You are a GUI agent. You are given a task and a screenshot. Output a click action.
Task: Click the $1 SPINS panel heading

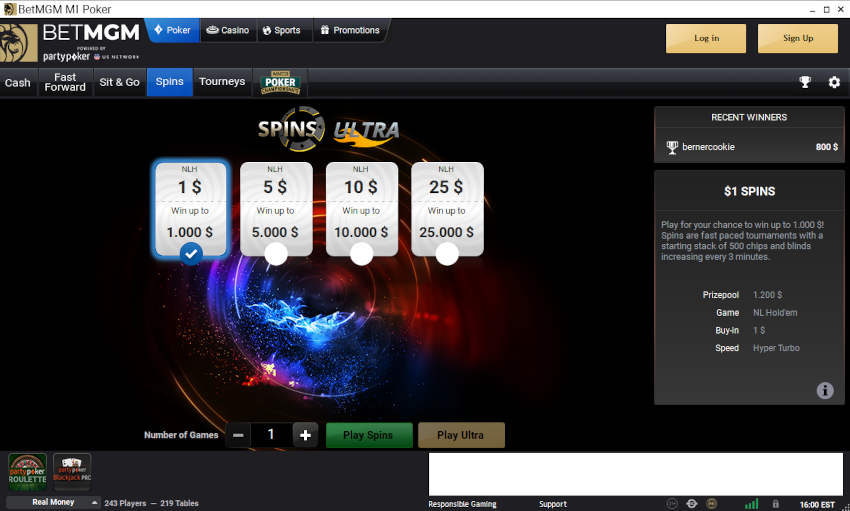[749, 191]
